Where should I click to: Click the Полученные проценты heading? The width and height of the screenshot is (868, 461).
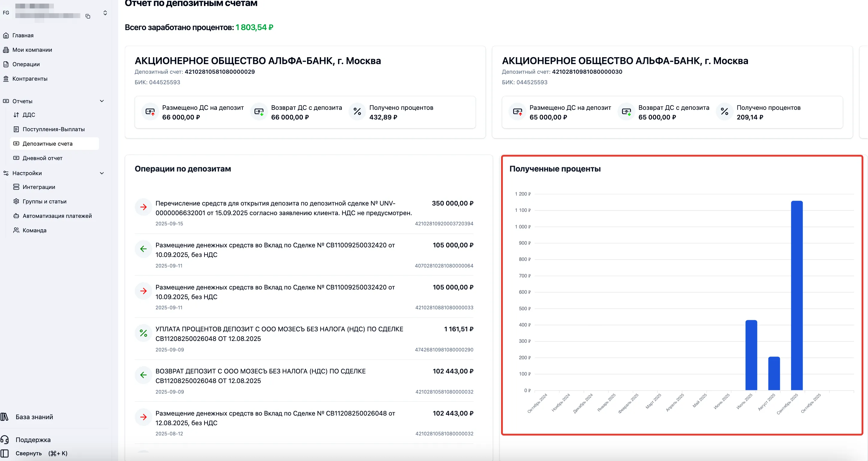tap(555, 169)
